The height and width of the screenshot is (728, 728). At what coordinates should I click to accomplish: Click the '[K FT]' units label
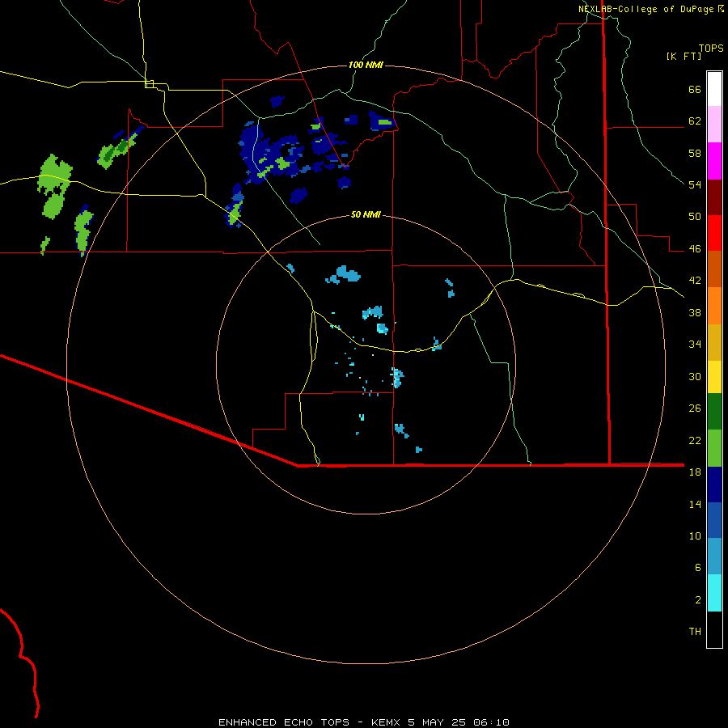click(684, 56)
